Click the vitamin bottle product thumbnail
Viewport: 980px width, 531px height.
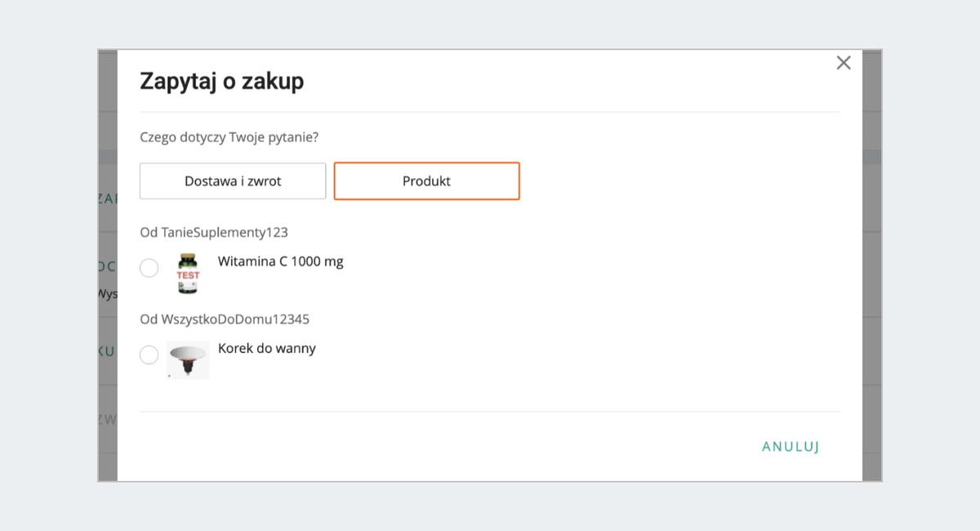pos(188,274)
